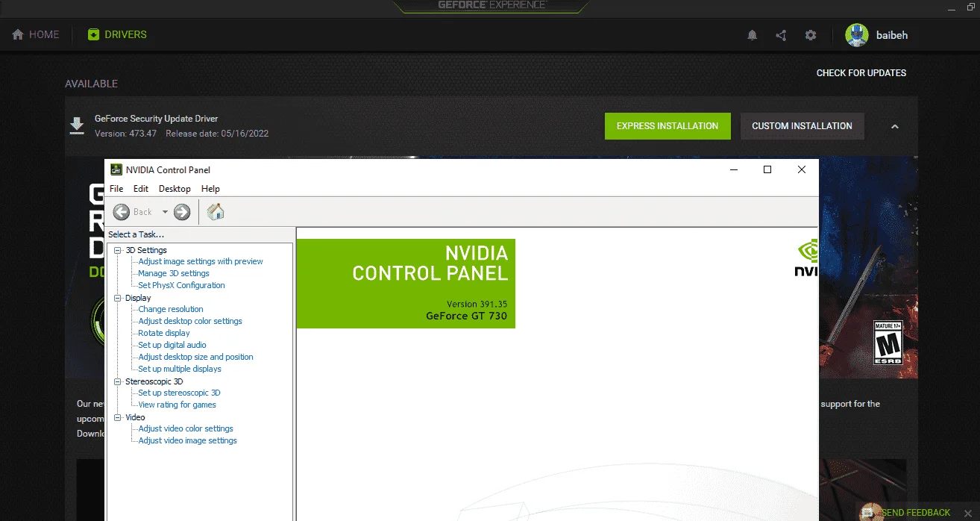Viewport: 980px width, 521px height.
Task: Collapse the Video tree node
Action: click(x=118, y=417)
